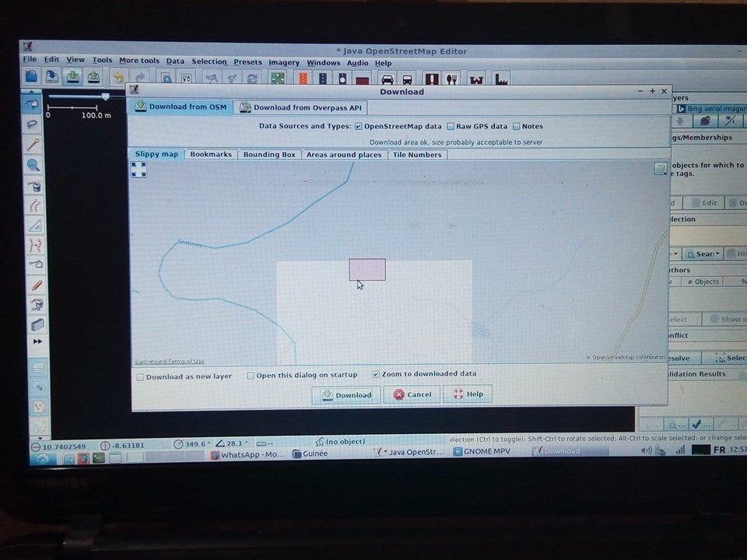Click the road preset icon with the orange background

[303, 78]
